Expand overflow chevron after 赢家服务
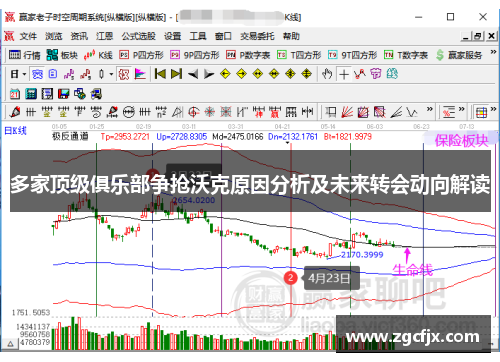 pyautogui.click(x=493, y=52)
